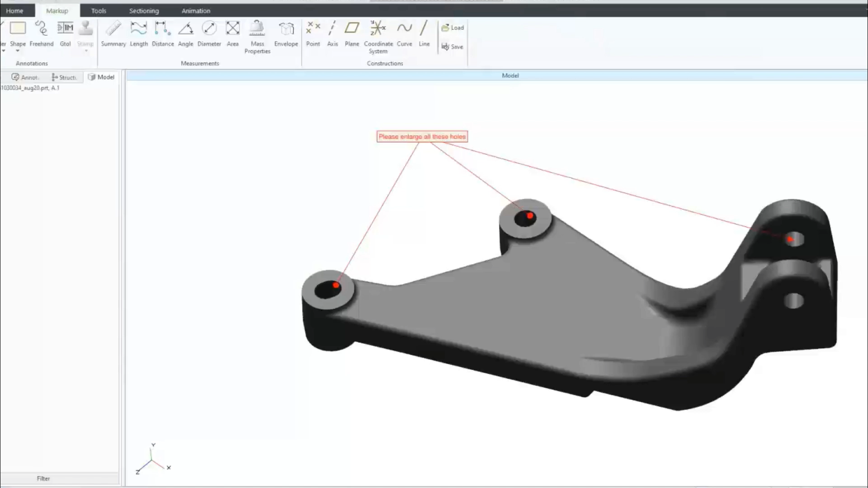Viewport: 868px width, 488px height.
Task: Create a construction Plane
Action: (352, 34)
